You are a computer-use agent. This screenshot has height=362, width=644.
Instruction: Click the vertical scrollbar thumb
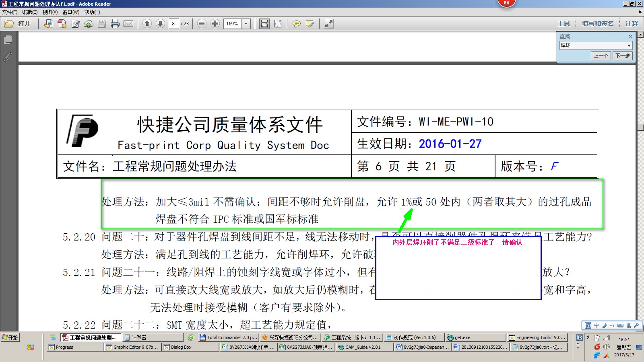(640, 128)
